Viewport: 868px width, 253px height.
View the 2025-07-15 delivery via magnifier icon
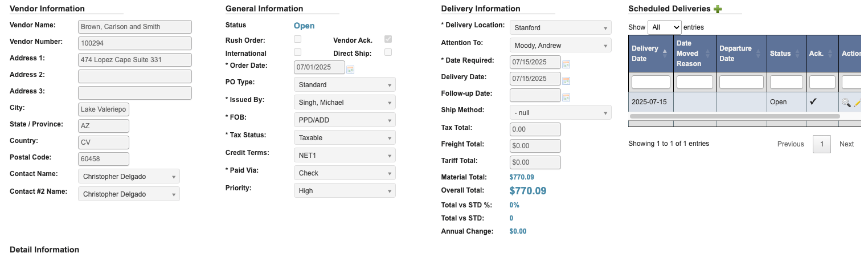pyautogui.click(x=846, y=103)
